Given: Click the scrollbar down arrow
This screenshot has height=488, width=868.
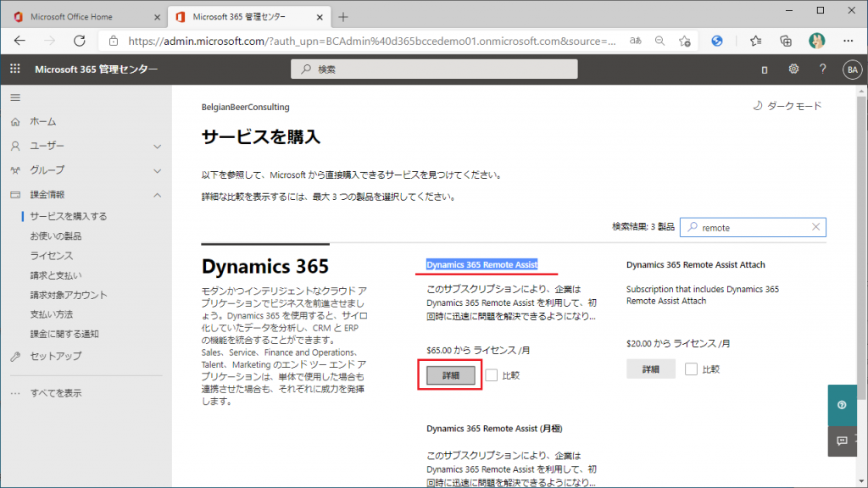Looking at the screenshot, I should coord(861,481).
